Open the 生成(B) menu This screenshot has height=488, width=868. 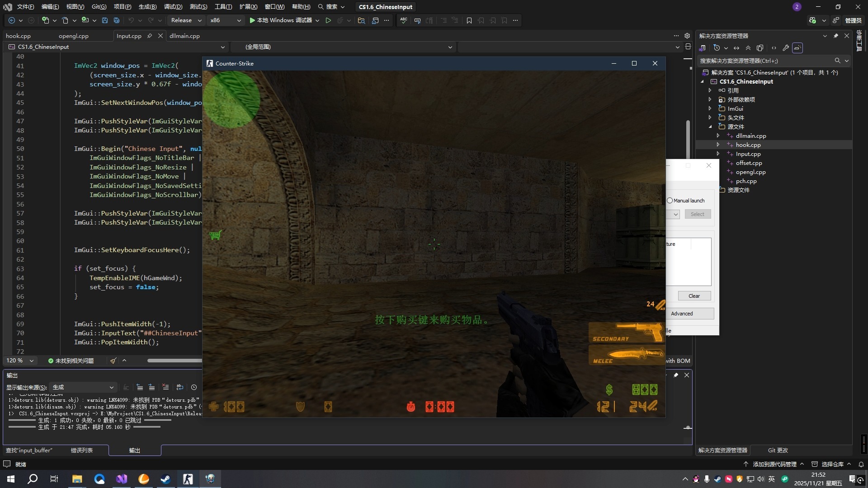(x=147, y=7)
